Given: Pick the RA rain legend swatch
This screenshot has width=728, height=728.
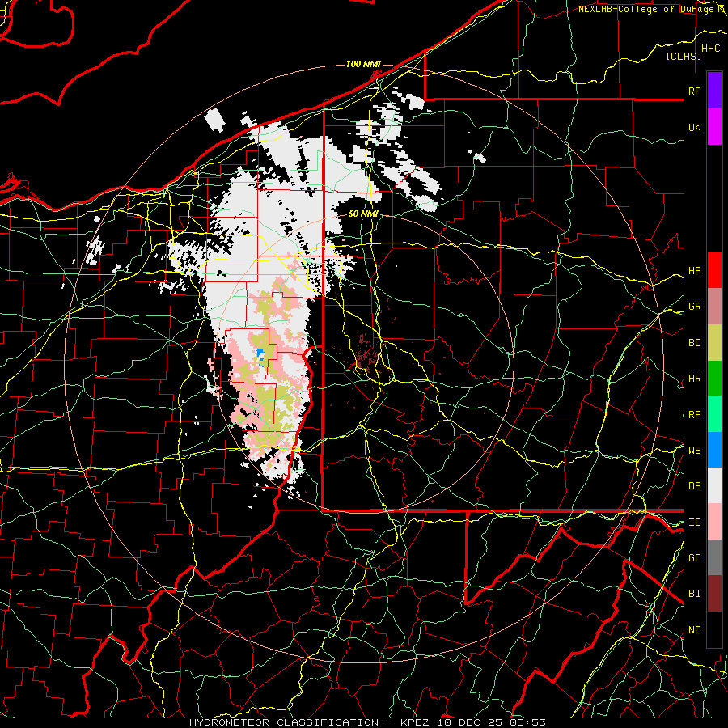Looking at the screenshot, I should (x=714, y=414).
